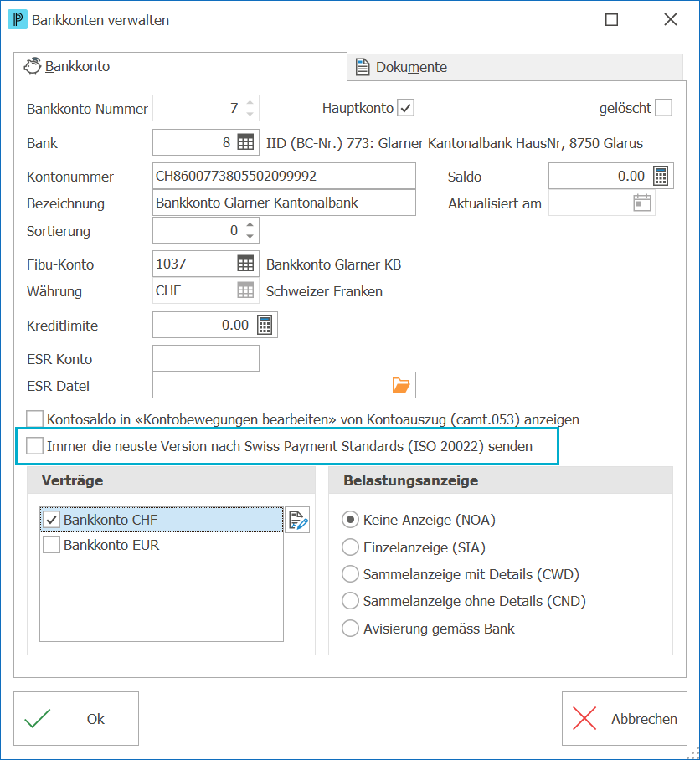Check the gelöscht checkbox

[x=663, y=108]
